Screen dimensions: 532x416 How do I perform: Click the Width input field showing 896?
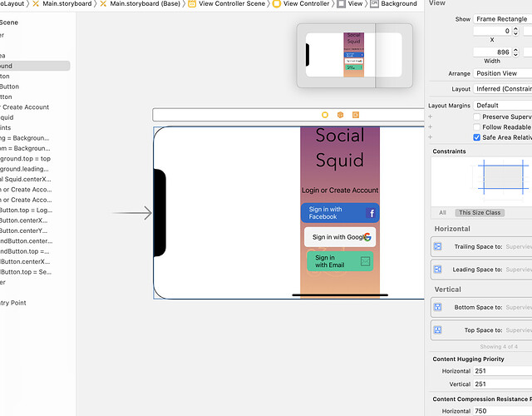pos(492,52)
